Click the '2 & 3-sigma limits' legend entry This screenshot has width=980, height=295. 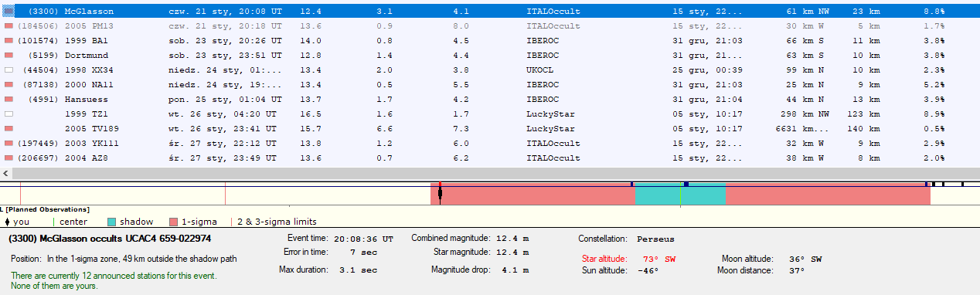coord(277,222)
